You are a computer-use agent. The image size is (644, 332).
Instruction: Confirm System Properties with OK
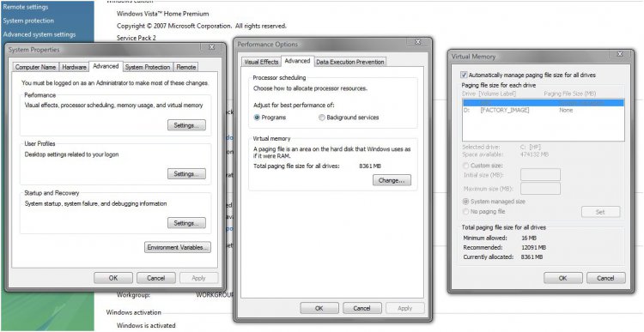113,278
